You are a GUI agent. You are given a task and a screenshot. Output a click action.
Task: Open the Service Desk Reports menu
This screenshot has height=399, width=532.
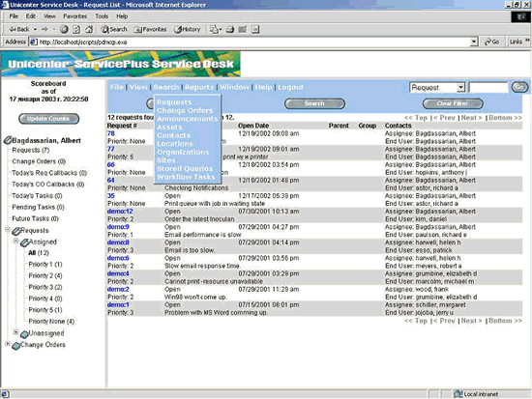click(x=199, y=87)
